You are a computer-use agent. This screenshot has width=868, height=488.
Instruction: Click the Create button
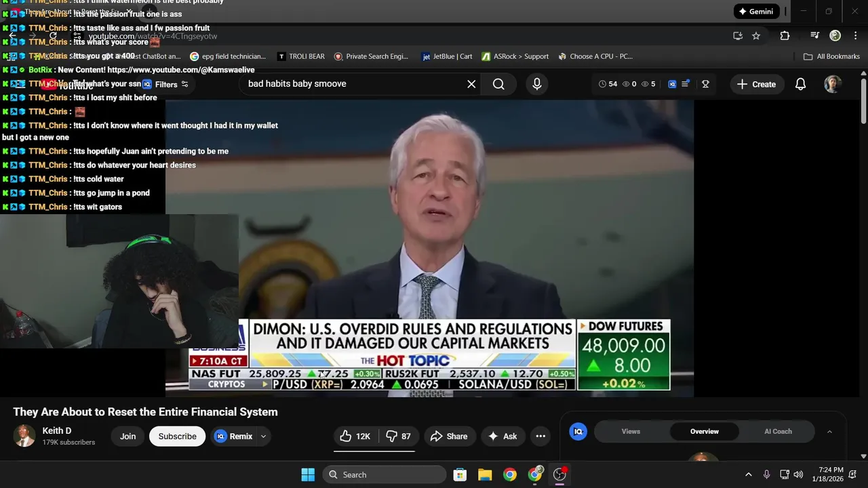pyautogui.click(x=757, y=84)
